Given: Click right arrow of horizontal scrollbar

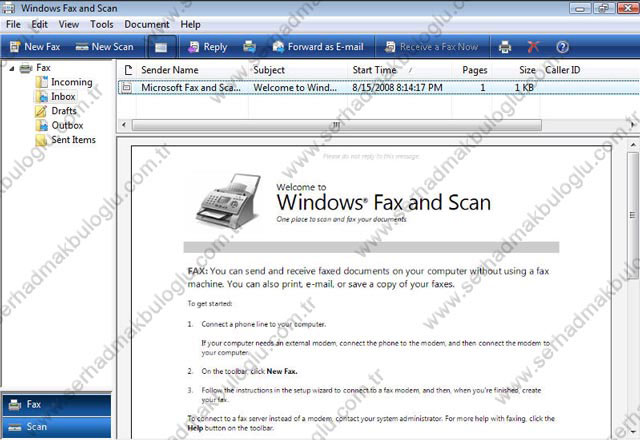Looking at the screenshot, I should pos(633,125).
